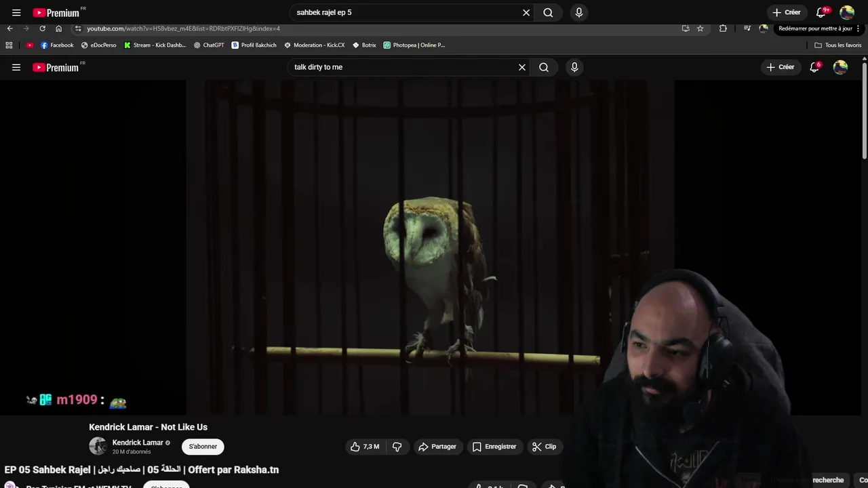Start voice search next to 'talk dirty' box

574,67
